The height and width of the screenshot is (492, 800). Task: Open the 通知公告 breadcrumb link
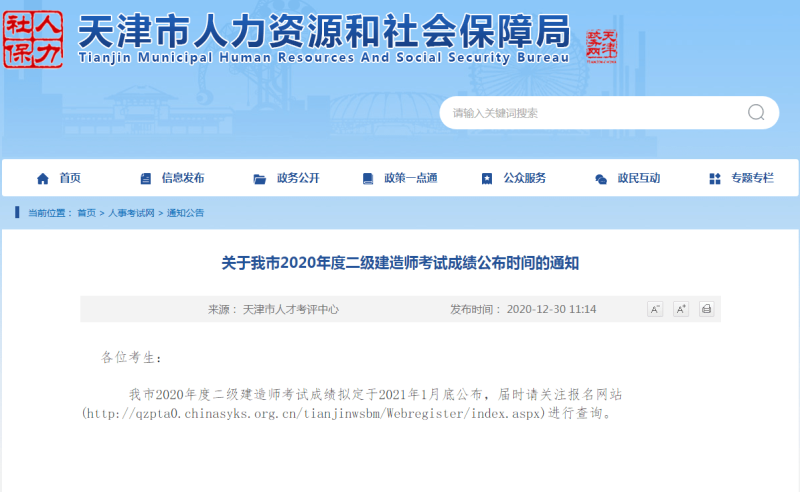[x=185, y=213]
